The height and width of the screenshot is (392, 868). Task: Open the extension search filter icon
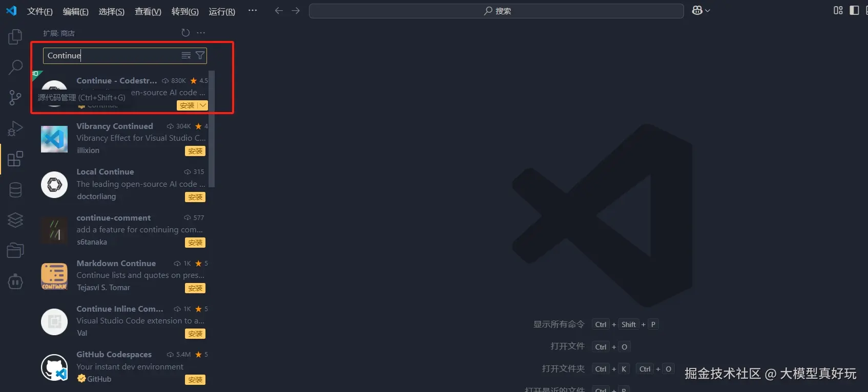point(200,55)
